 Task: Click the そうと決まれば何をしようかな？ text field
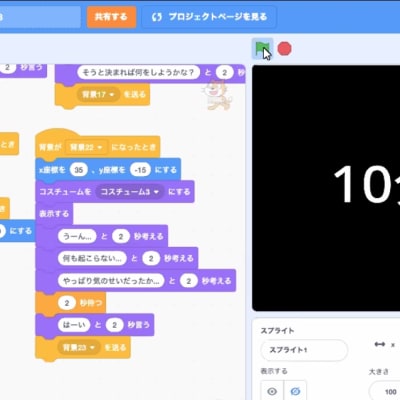139,72
